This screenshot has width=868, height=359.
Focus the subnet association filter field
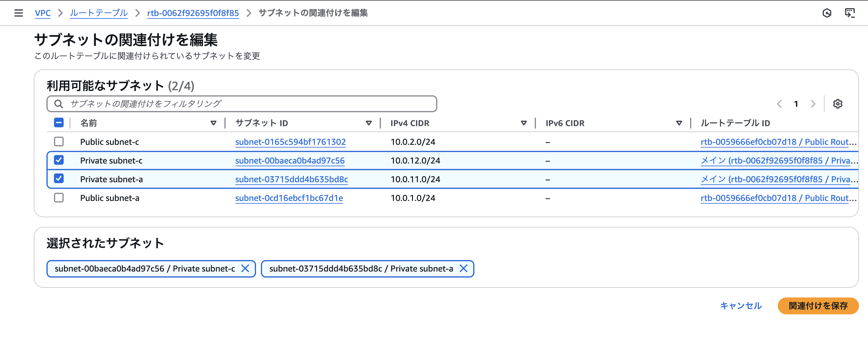pos(242,104)
